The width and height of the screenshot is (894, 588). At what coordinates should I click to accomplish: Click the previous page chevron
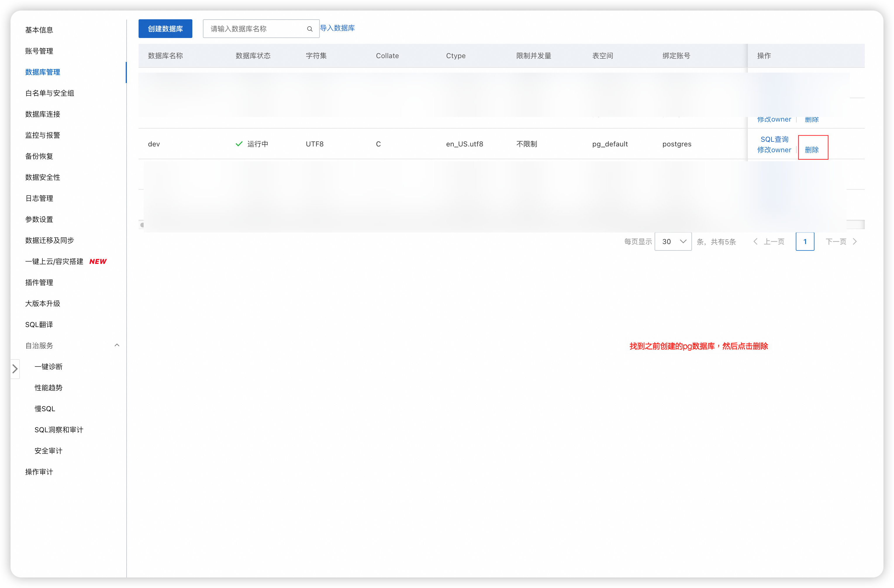coord(755,241)
